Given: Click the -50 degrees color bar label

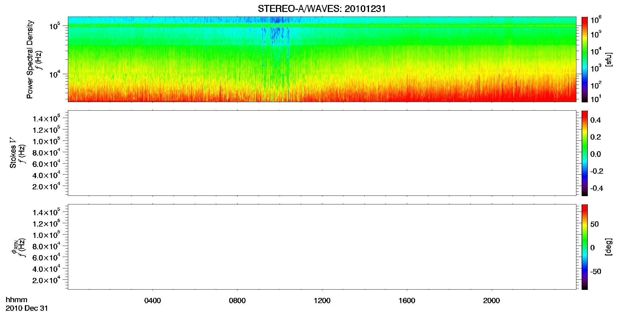Looking at the screenshot, I should tap(596, 272).
